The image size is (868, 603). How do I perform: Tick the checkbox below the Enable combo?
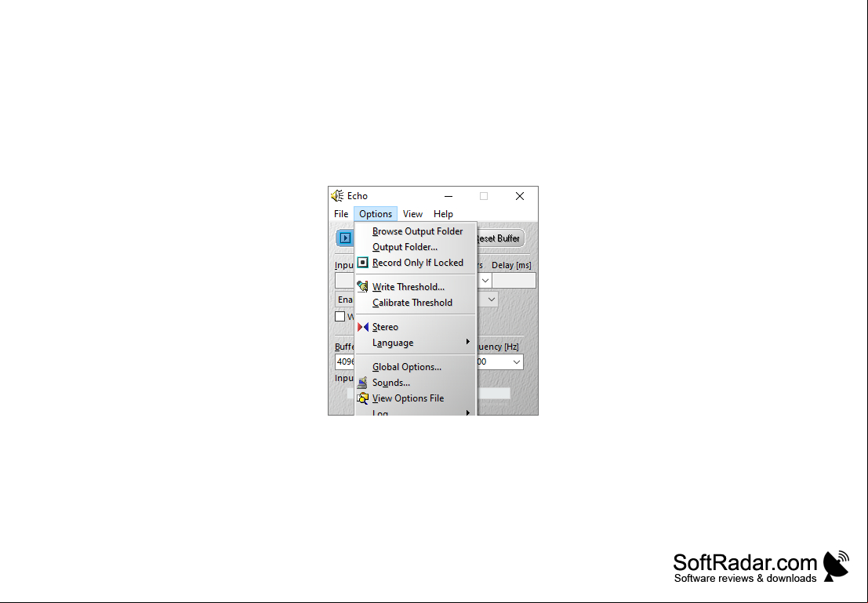(x=340, y=316)
